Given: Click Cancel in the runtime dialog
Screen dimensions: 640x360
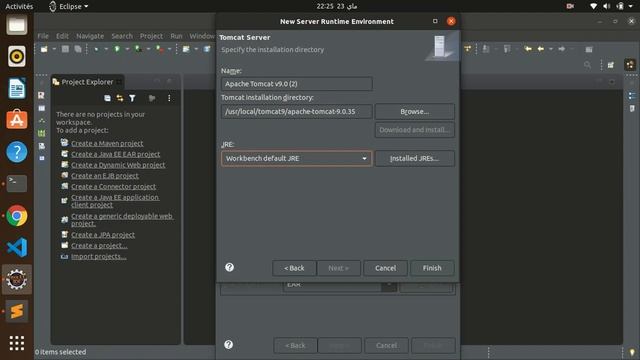Looking at the screenshot, I should [385, 268].
